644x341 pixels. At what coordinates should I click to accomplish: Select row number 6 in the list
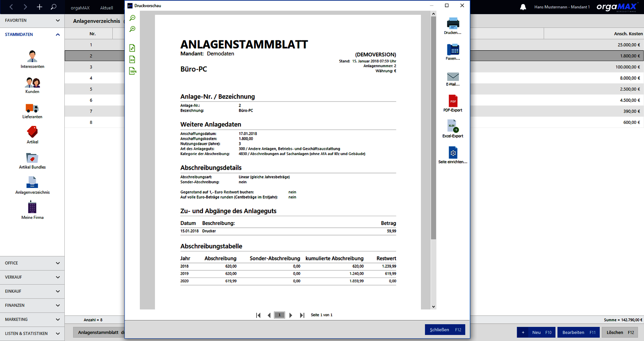pos(91,100)
